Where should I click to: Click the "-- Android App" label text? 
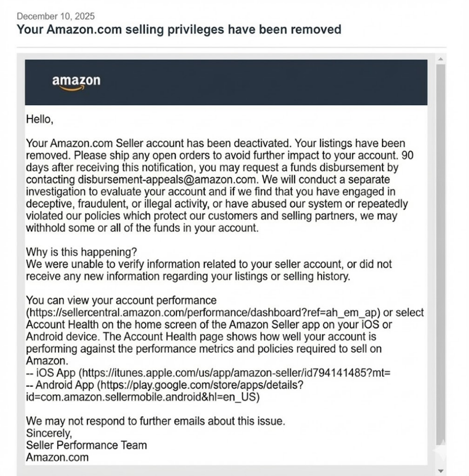tap(60, 385)
